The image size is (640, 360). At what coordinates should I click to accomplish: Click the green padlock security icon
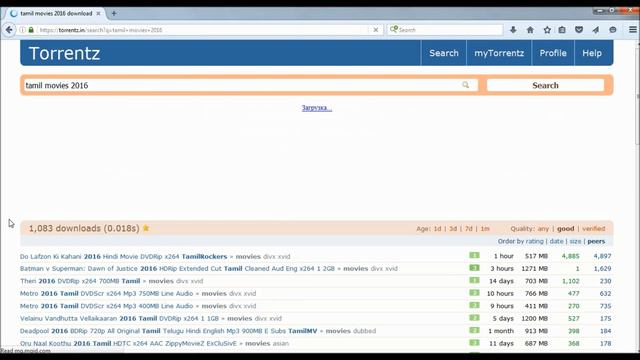(31, 30)
